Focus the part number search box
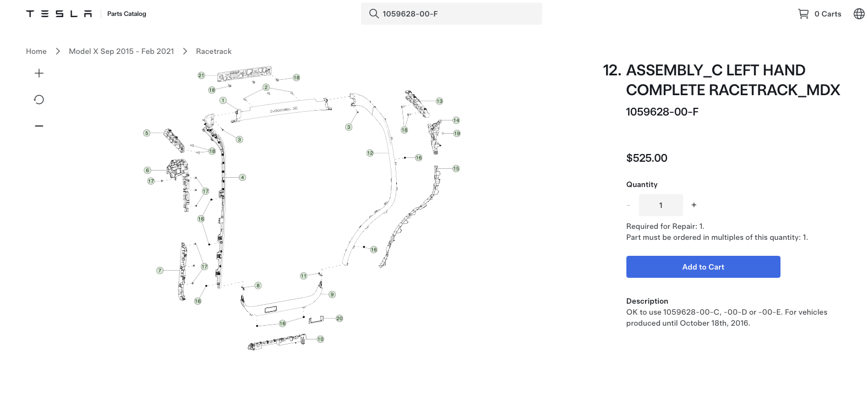The height and width of the screenshot is (417, 868). pos(451,14)
